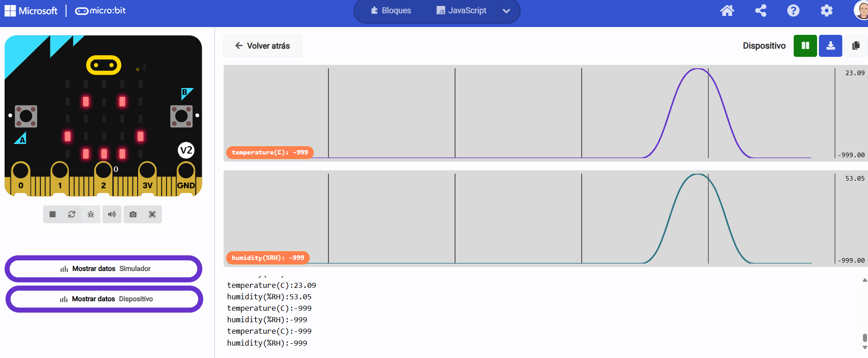Take a simulator screenshot
The width and height of the screenshot is (868, 358).
tap(133, 215)
